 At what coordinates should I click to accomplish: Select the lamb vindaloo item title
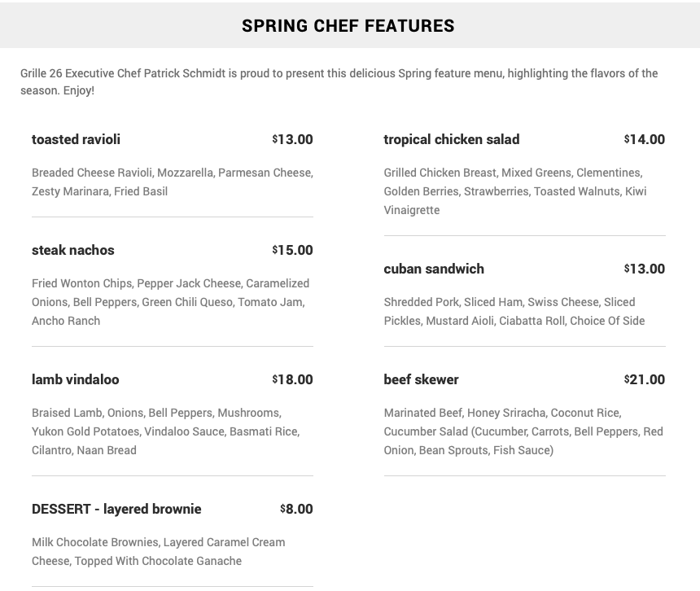pyautogui.click(x=75, y=379)
